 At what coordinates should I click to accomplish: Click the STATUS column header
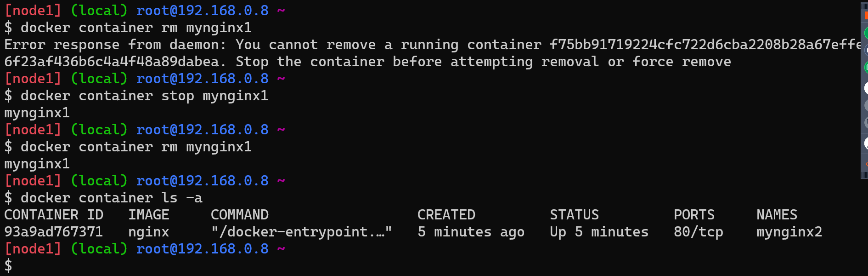click(574, 215)
